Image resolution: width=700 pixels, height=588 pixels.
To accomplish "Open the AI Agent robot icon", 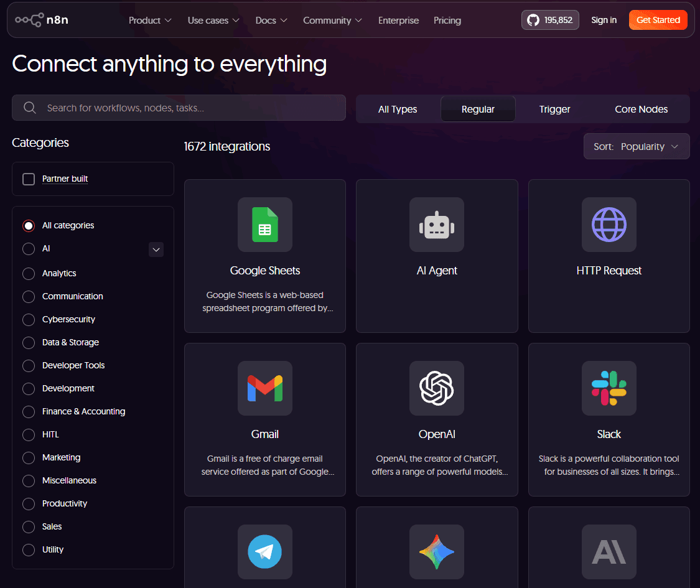I will (437, 225).
